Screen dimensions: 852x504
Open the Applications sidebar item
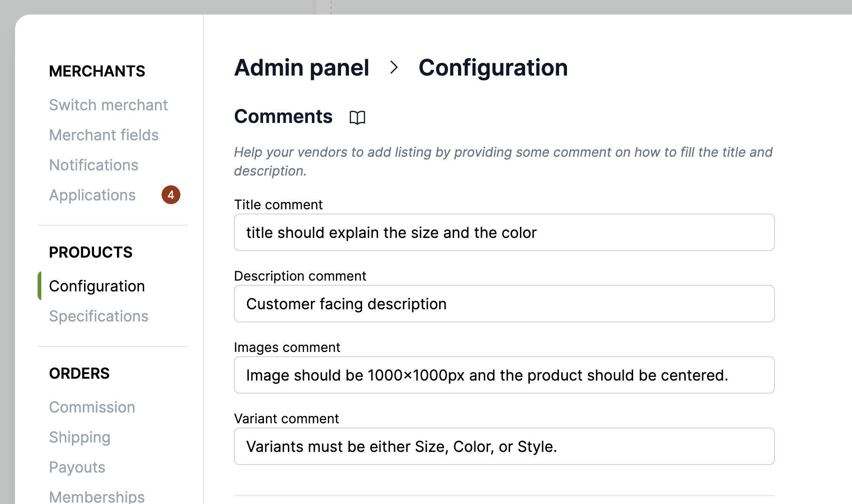pos(92,195)
